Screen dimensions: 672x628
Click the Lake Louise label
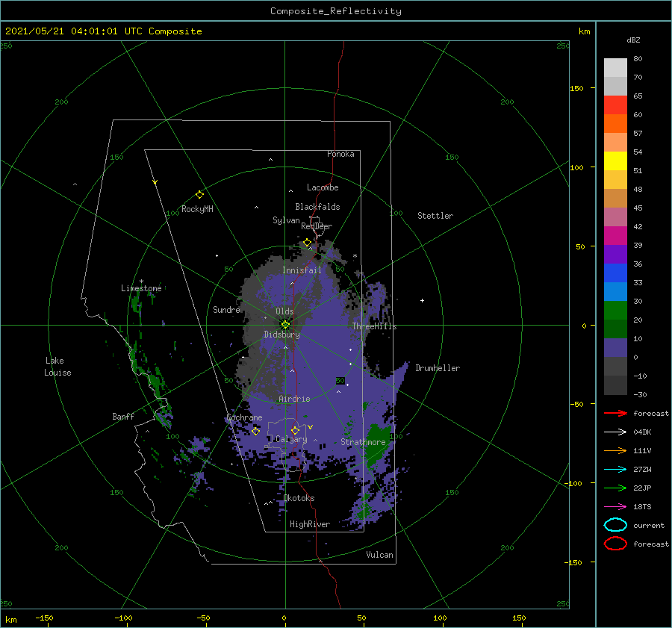tap(57, 367)
